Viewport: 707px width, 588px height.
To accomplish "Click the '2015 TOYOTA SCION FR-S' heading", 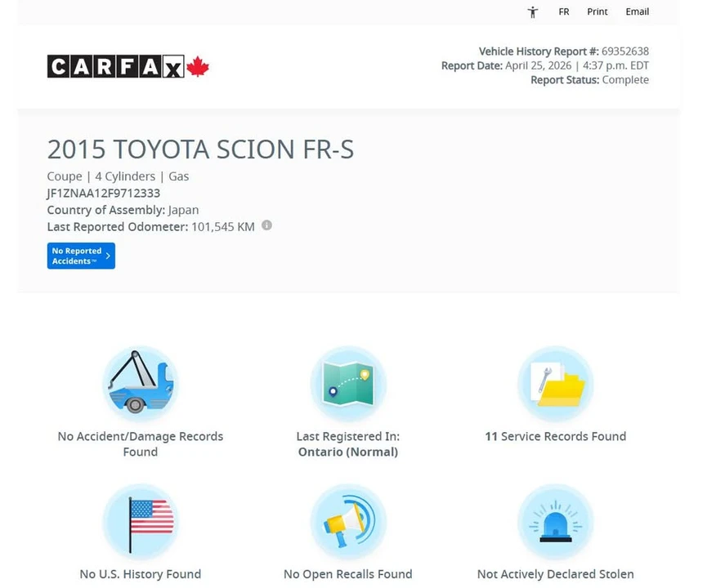I will click(200, 149).
